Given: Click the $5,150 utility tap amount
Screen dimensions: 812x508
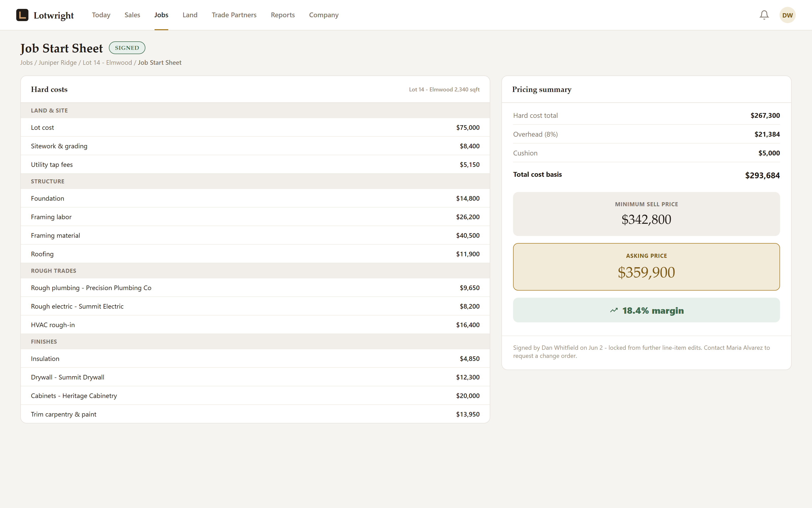Looking at the screenshot, I should (469, 165).
